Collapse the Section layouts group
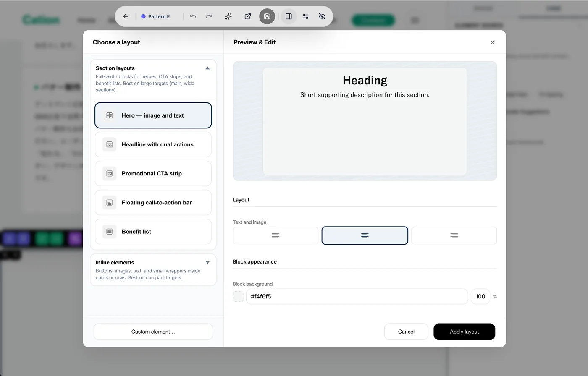The height and width of the screenshot is (376, 588). point(207,68)
